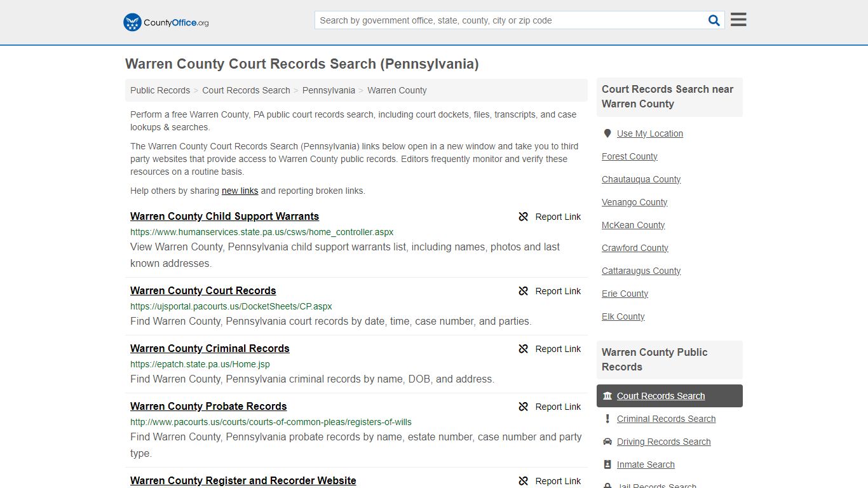Viewport: 868px width, 488px height.
Task: Open Warren County Child Support Warrants
Action: coord(224,216)
